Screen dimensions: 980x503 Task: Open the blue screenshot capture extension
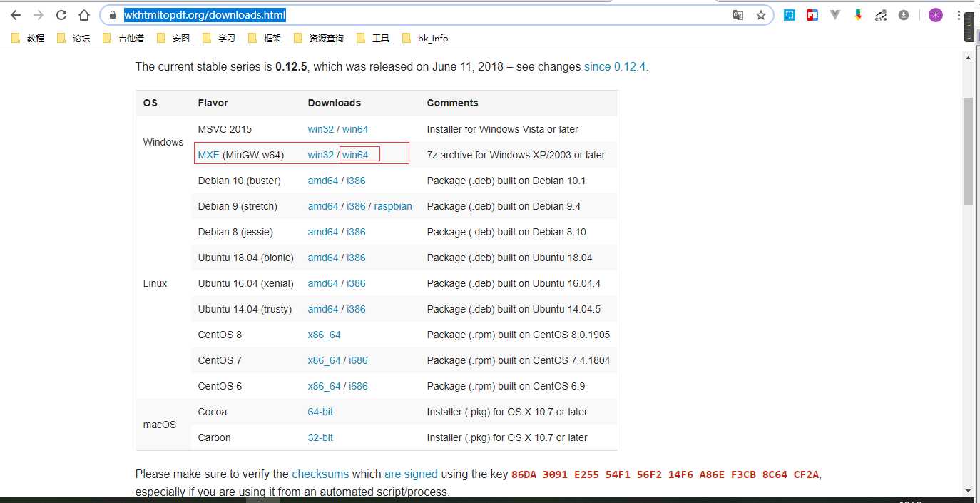pyautogui.click(x=790, y=15)
